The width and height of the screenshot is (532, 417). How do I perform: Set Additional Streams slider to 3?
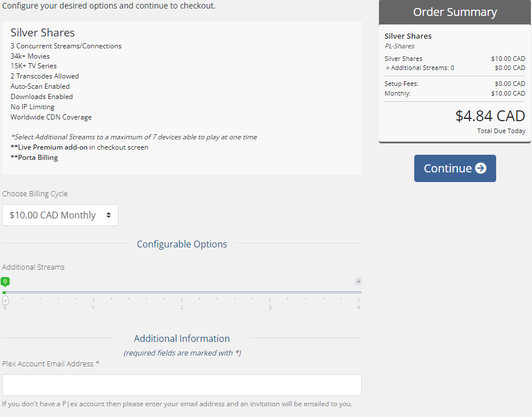pyautogui.click(x=270, y=292)
